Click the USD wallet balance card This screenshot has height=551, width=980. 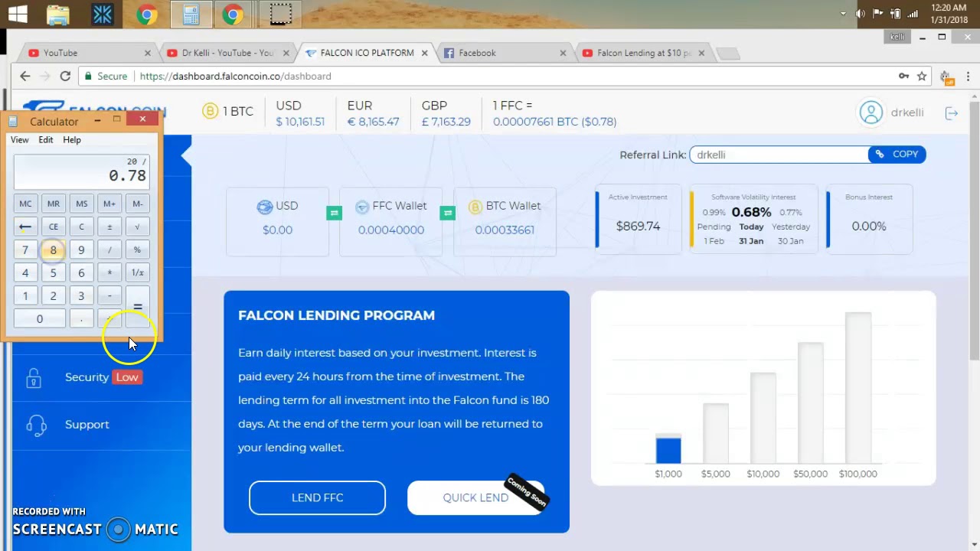[277, 221]
